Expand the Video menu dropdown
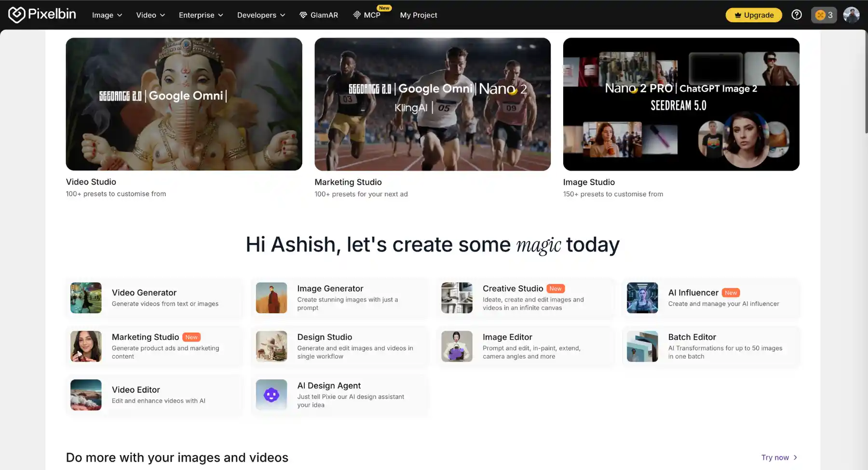The image size is (868, 470). tap(150, 15)
